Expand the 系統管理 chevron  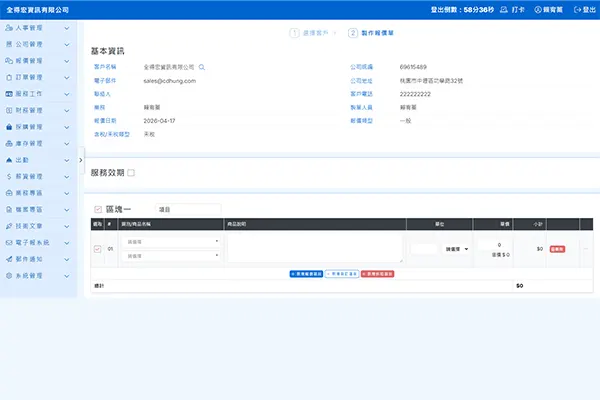tap(67, 276)
